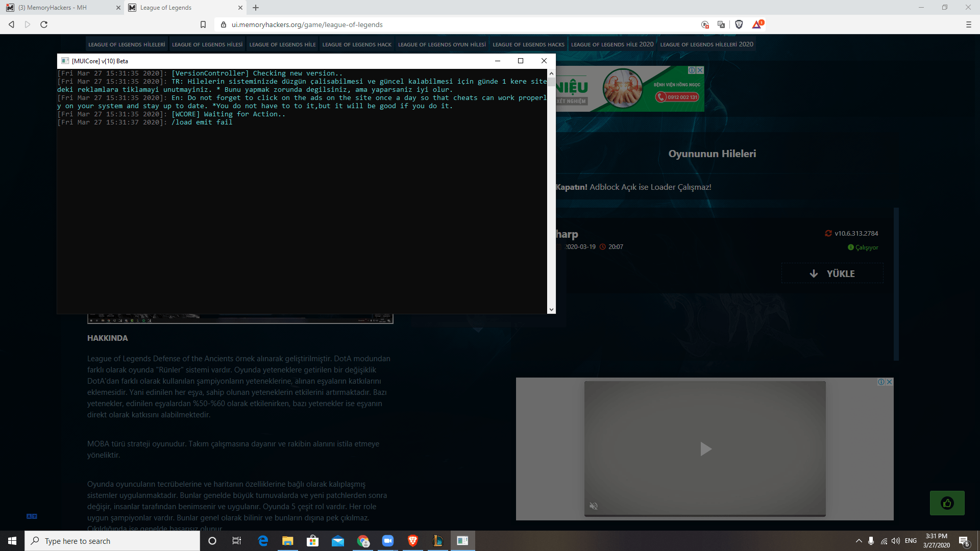The height and width of the screenshot is (551, 980).
Task: Click the browser forward arrow
Action: (28, 24)
